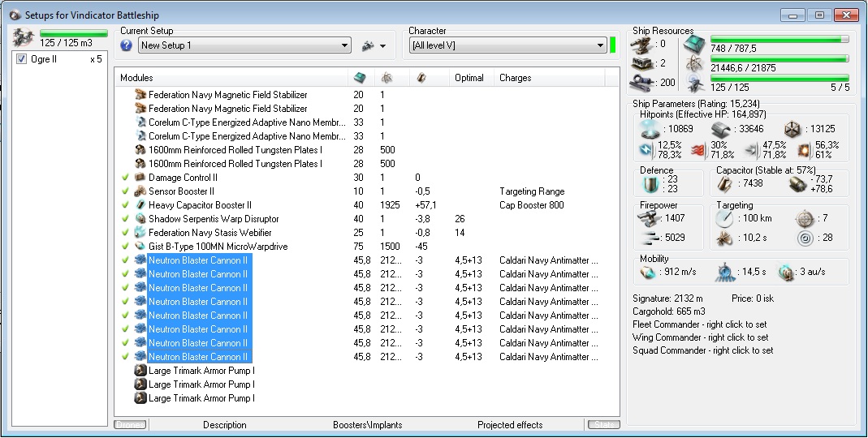Click the blue help question mark icon
This screenshot has width=868, height=438.
(x=127, y=45)
